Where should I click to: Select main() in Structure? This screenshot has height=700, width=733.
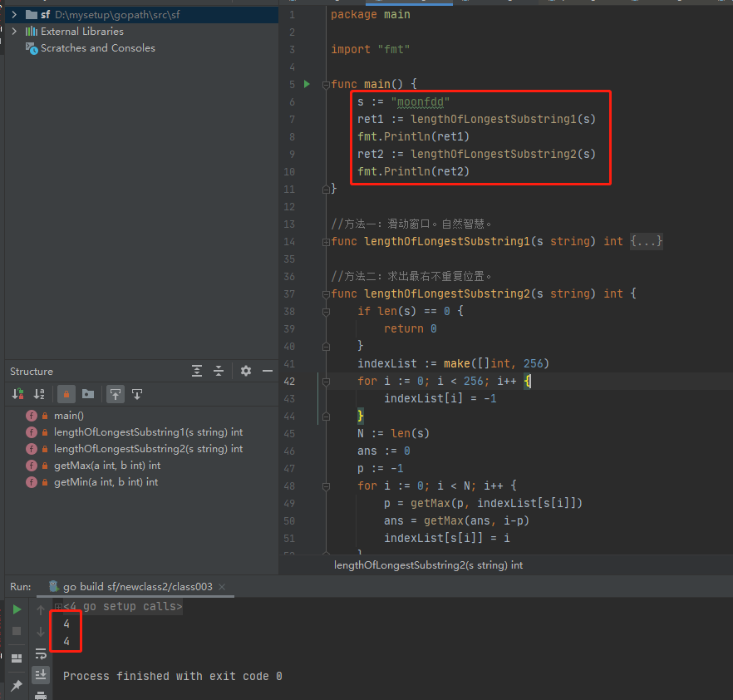[x=69, y=415]
